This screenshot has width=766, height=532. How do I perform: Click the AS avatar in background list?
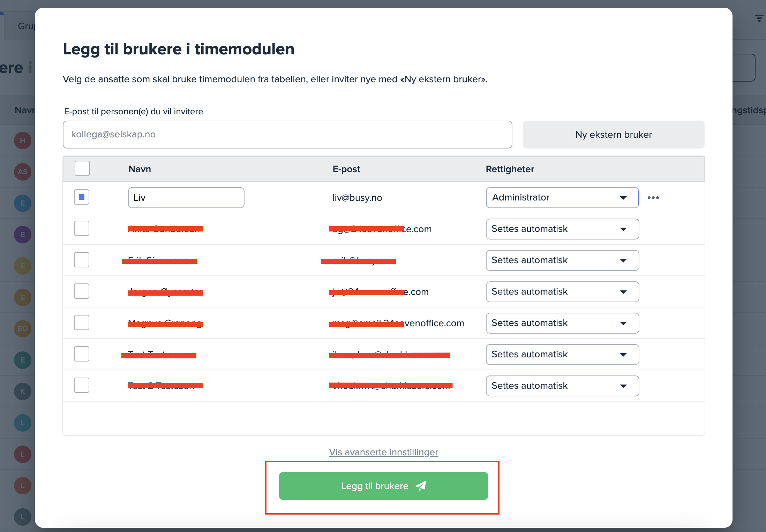(x=23, y=172)
